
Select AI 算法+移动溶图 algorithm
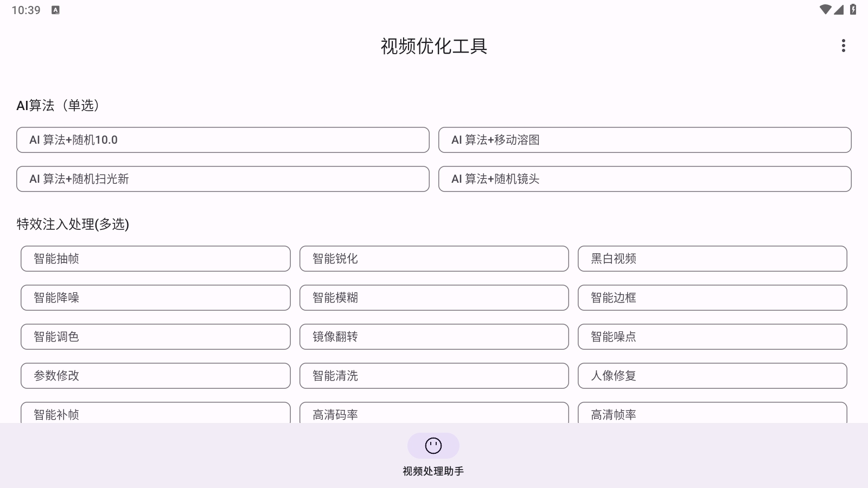(x=644, y=140)
